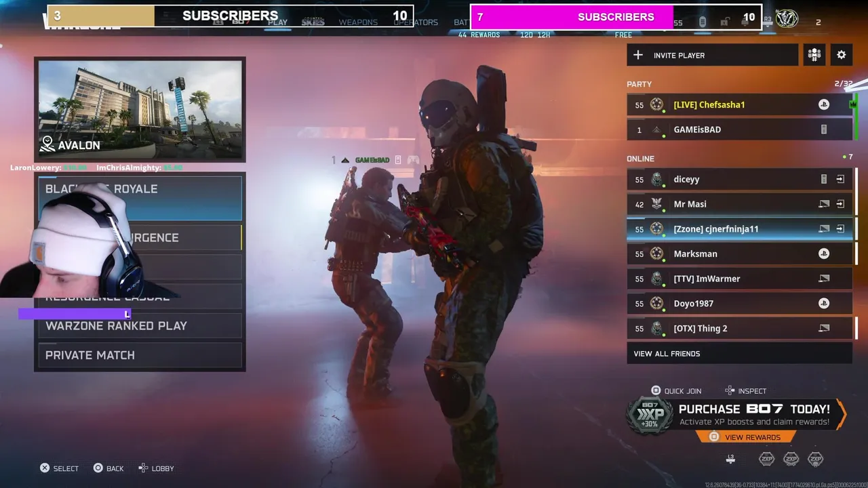
Task: Click the Invite Player plus button
Action: pyautogui.click(x=638, y=55)
